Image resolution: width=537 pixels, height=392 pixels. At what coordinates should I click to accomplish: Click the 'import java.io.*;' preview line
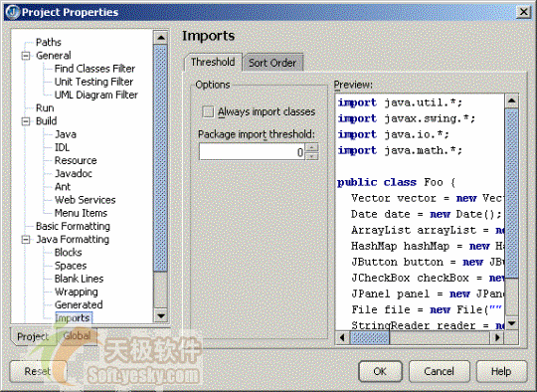pos(393,134)
